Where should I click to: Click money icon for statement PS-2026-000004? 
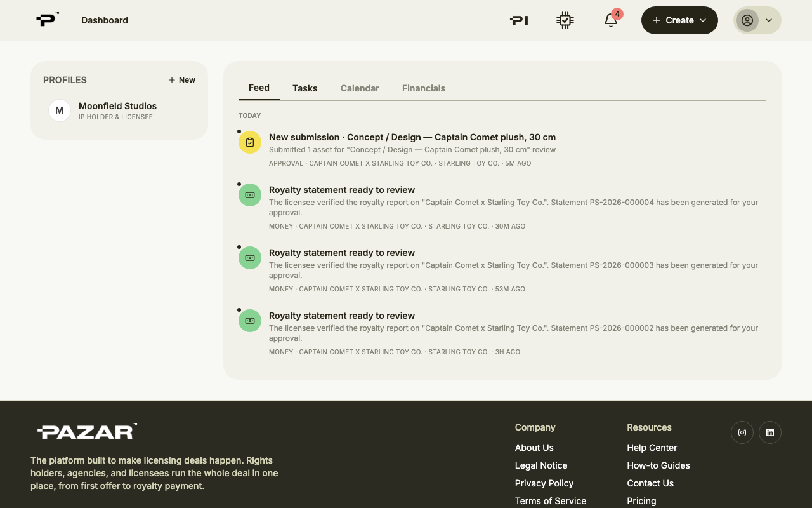(x=250, y=195)
